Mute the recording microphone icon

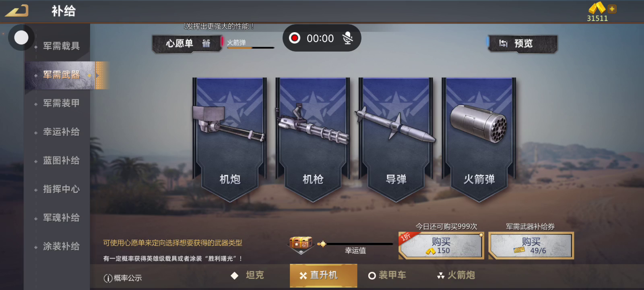[x=347, y=38]
